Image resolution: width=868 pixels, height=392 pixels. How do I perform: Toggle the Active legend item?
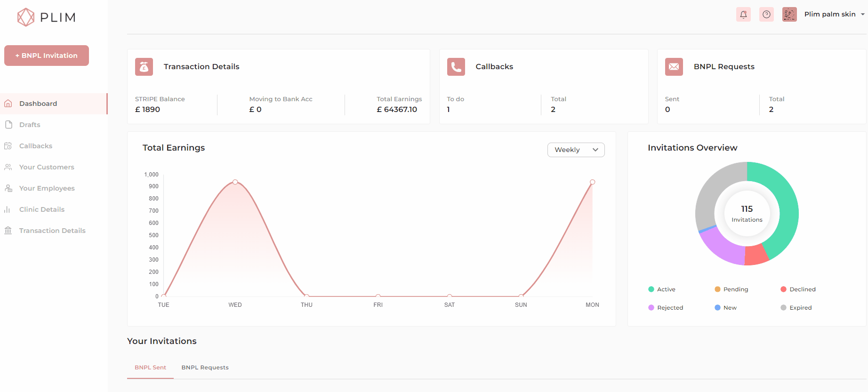point(662,289)
